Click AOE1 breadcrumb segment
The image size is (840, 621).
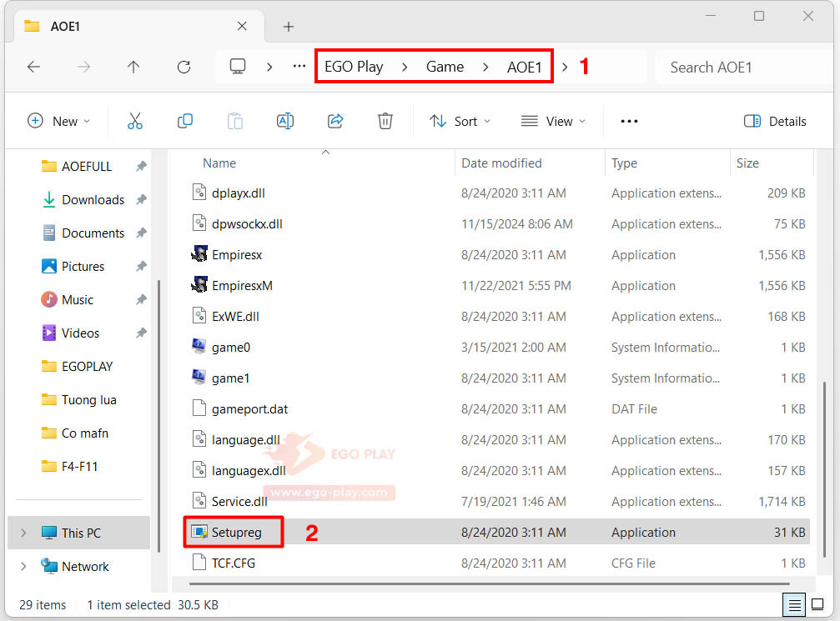click(524, 68)
